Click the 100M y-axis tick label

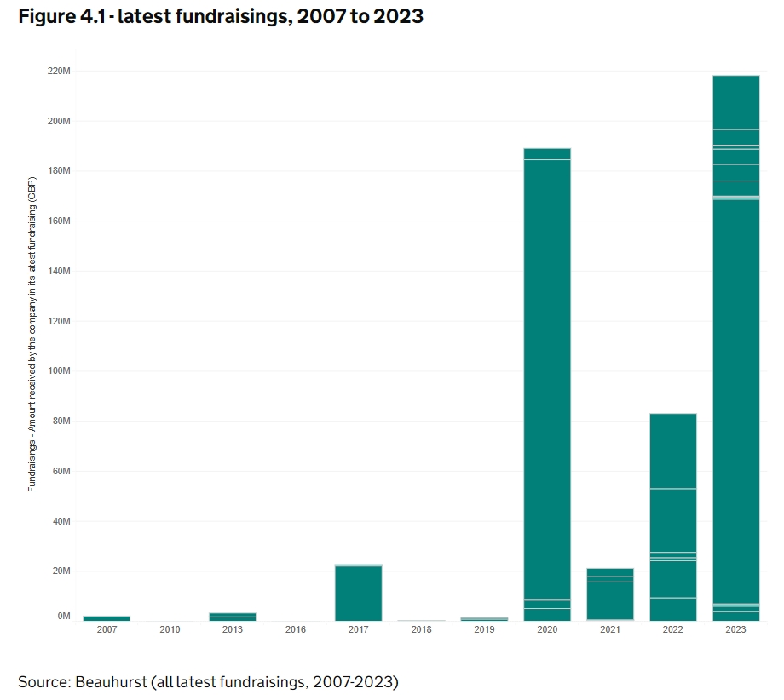point(59,371)
